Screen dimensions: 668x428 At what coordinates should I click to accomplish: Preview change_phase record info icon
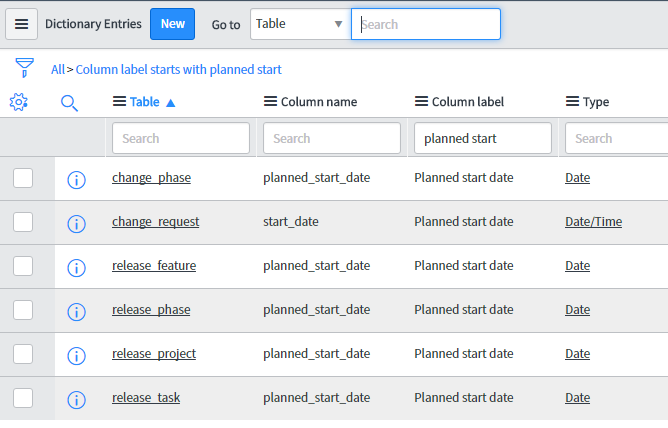(x=76, y=180)
